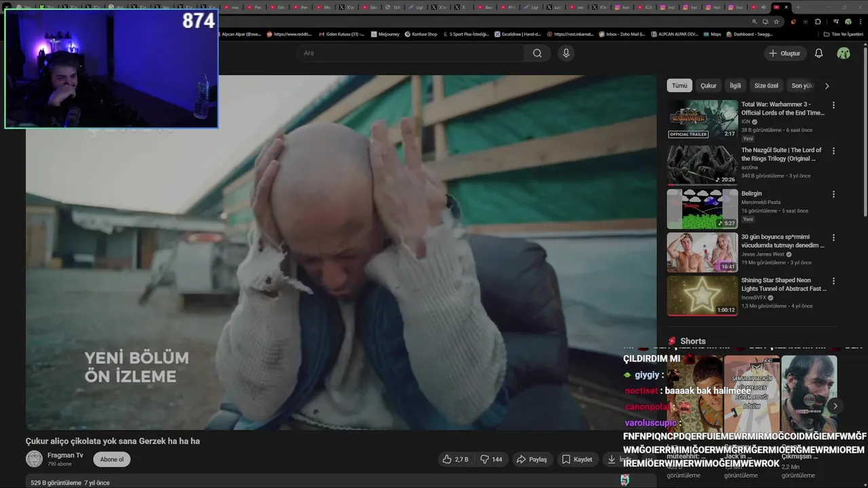Screen dimensions: 868x488
Task: Open the account avatar menu
Action: [844, 53]
